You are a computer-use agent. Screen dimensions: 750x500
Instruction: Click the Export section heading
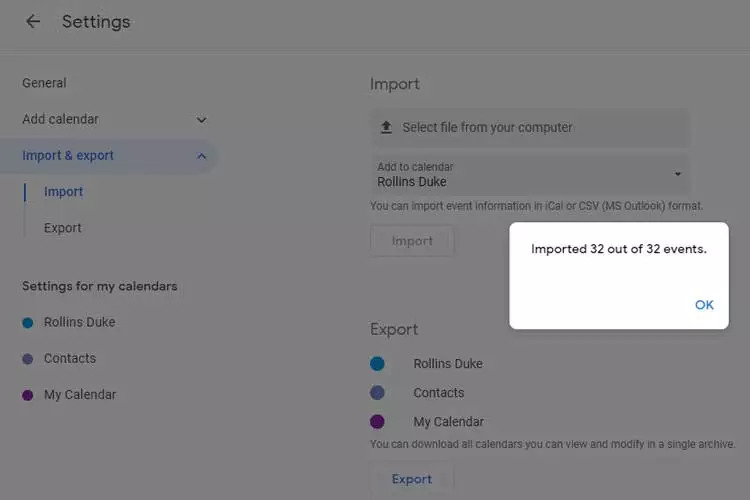394,329
